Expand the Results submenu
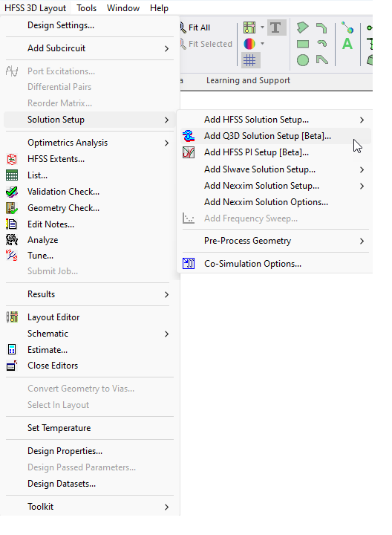The image size is (392, 535). [90, 294]
